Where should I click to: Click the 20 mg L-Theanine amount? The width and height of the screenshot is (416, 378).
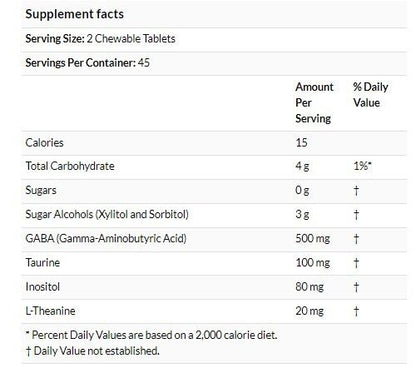pos(309,311)
